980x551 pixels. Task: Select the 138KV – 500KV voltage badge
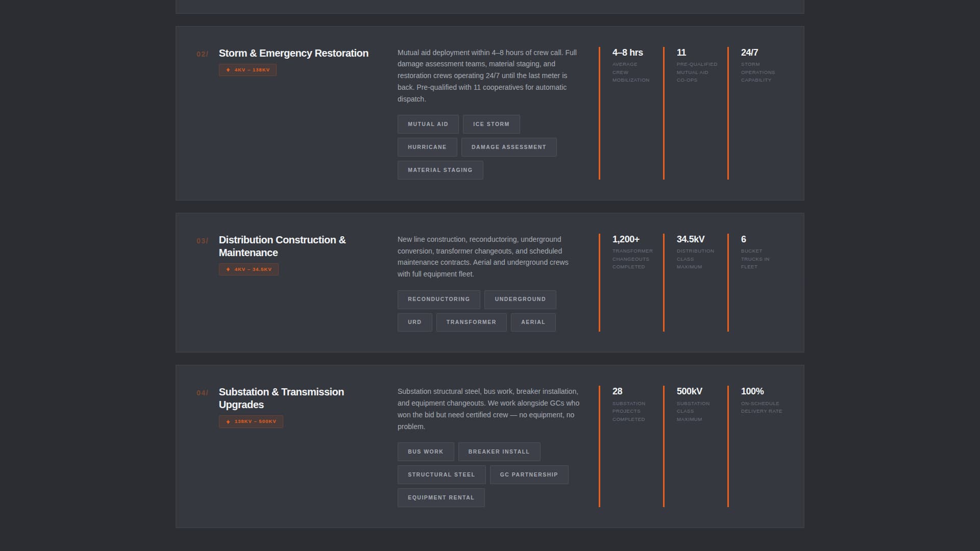pyautogui.click(x=251, y=421)
